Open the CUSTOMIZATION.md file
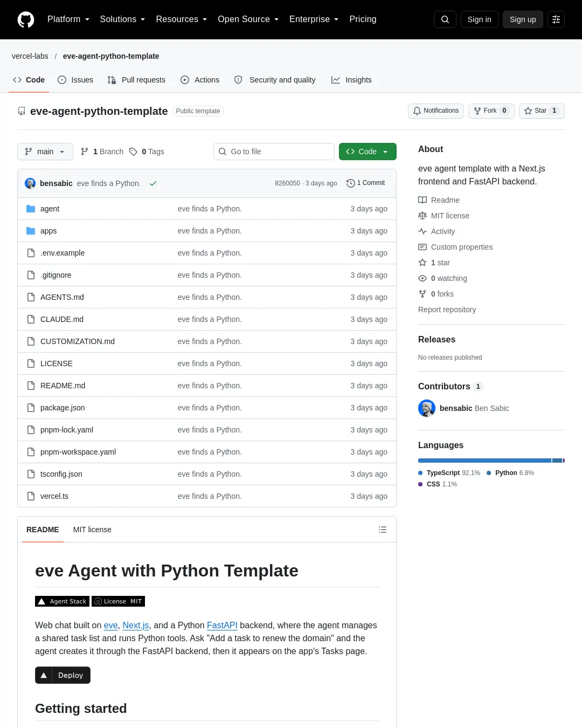582x728 pixels. coord(78,341)
